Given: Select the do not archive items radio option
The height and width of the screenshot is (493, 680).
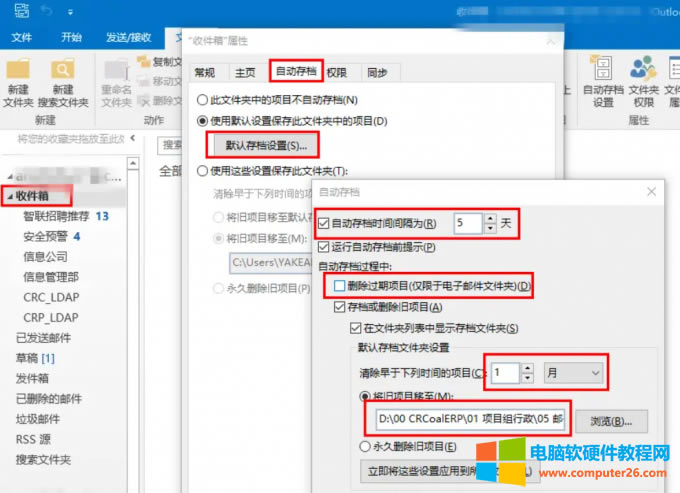Looking at the screenshot, I should point(203,100).
